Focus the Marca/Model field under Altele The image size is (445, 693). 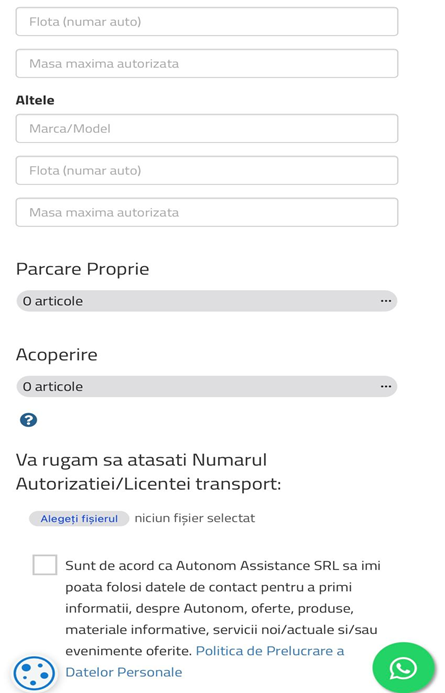(x=207, y=129)
